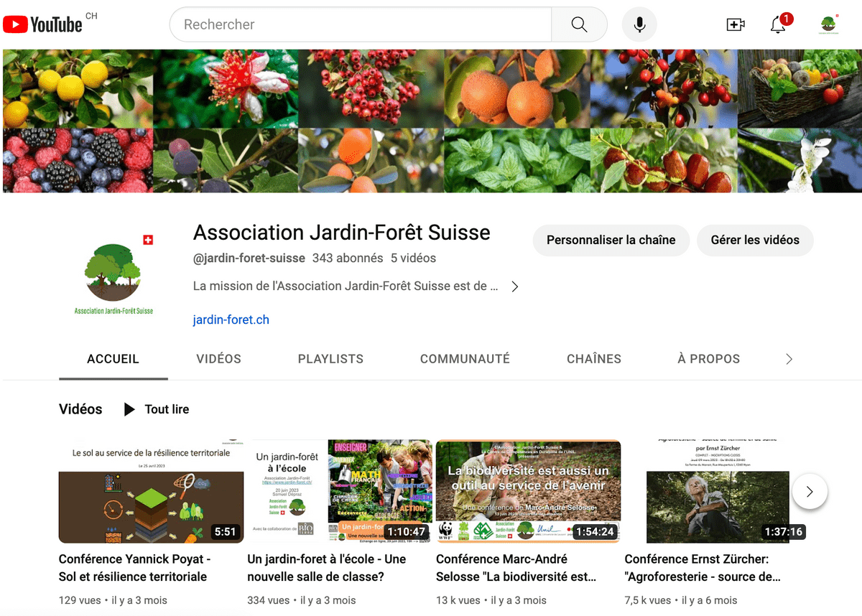Play the soil resilience thumbnail 5:51
The image size is (862, 616).
pos(151,491)
